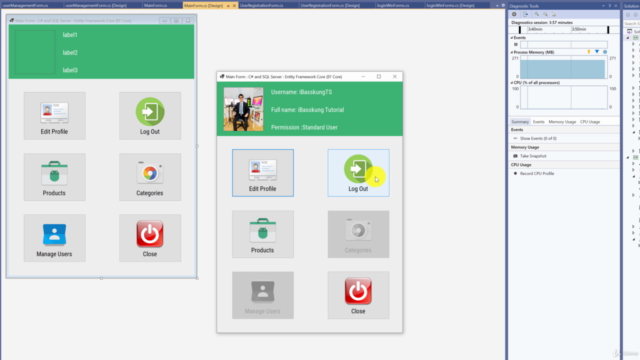Collapse the Process Memory (MB) graph
Image resolution: width=640 pixels, height=360 pixels.
coord(512,52)
